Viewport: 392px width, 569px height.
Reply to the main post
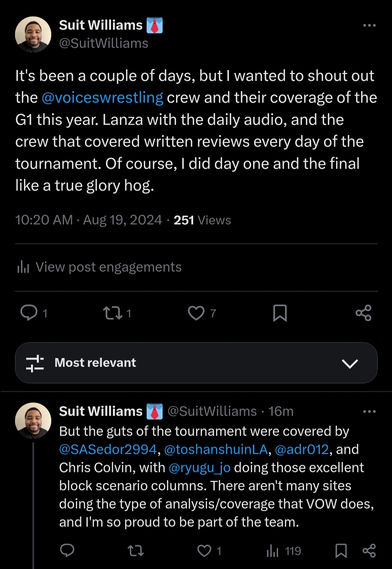[x=29, y=313]
